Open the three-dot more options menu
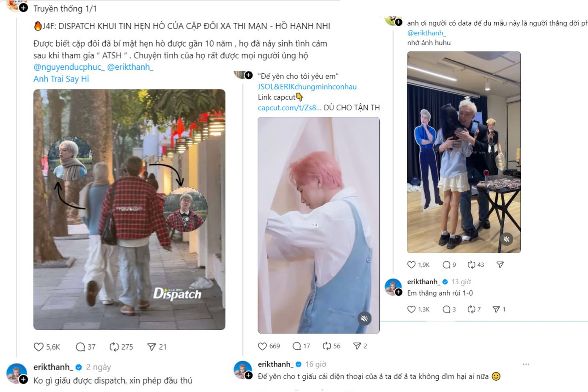 click(526, 364)
